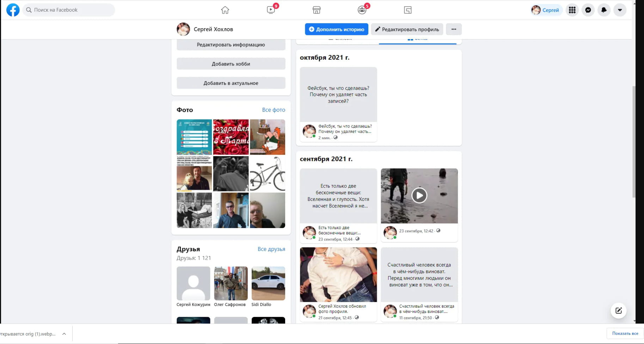Click the new message compose icon

(618, 311)
